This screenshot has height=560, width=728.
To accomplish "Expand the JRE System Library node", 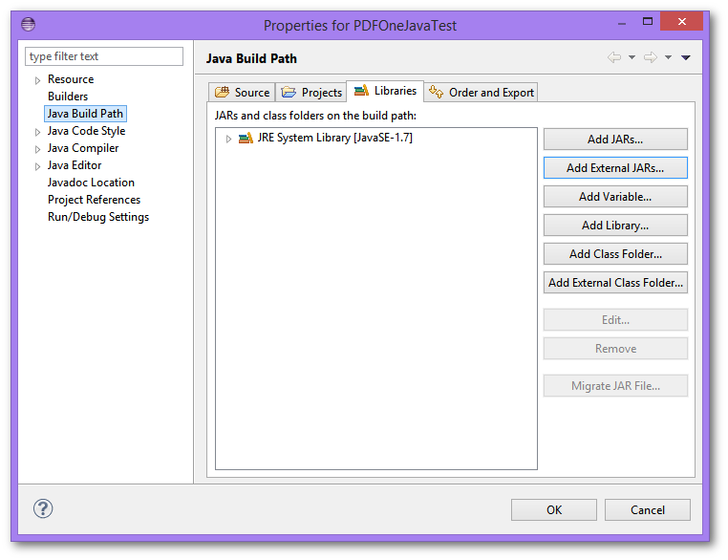I will [x=228, y=139].
